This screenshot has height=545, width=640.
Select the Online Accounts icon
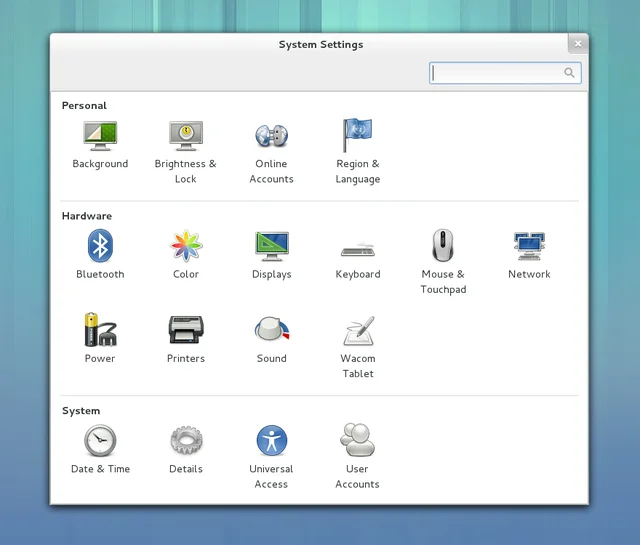coord(271,136)
